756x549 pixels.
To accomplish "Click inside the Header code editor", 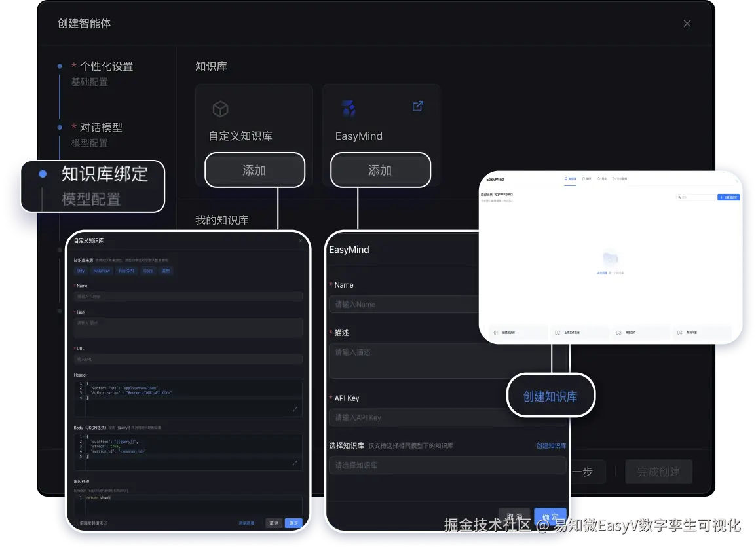I will [188, 398].
